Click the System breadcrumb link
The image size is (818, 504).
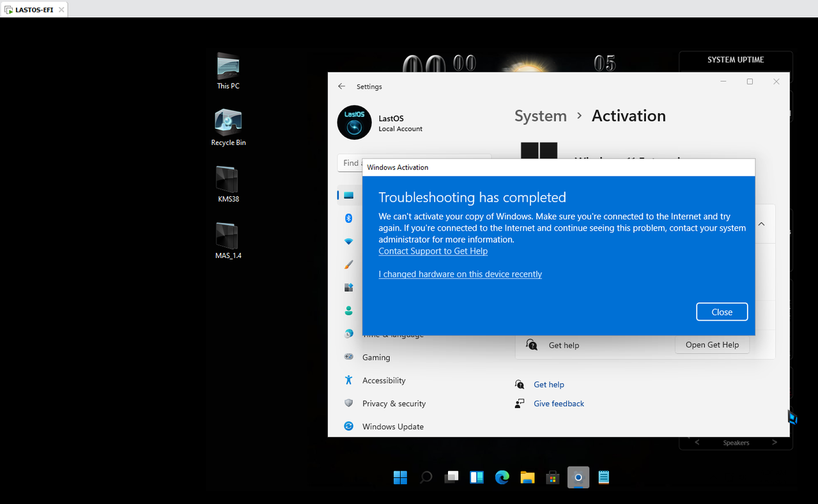coord(541,116)
